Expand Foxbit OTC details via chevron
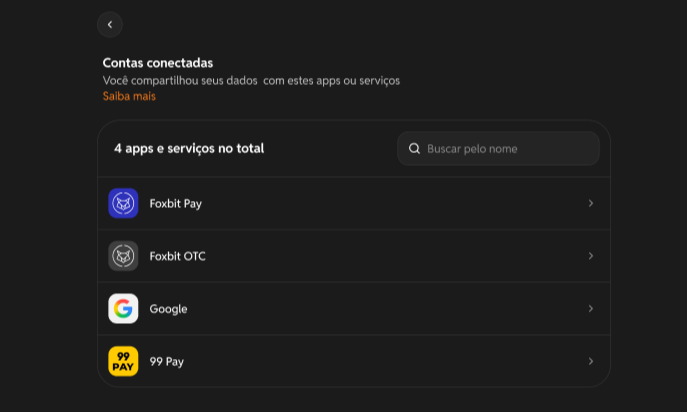 [x=591, y=256]
